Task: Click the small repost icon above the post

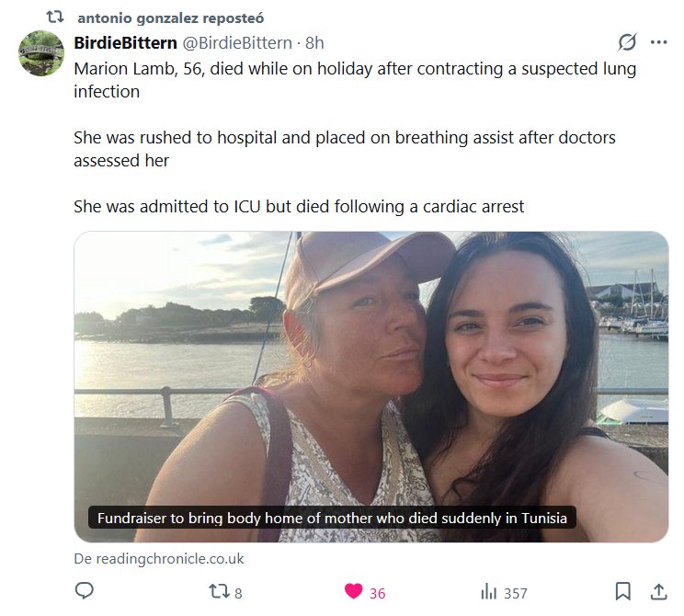Action: [x=54, y=17]
